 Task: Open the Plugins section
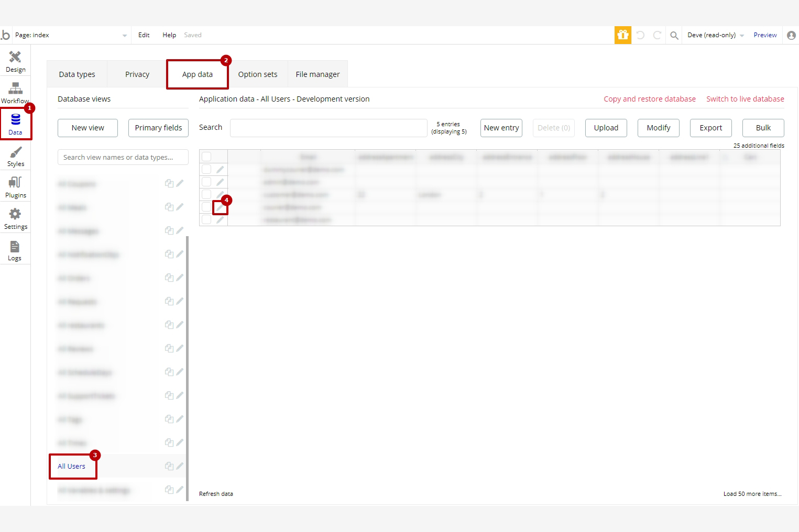[15, 187]
